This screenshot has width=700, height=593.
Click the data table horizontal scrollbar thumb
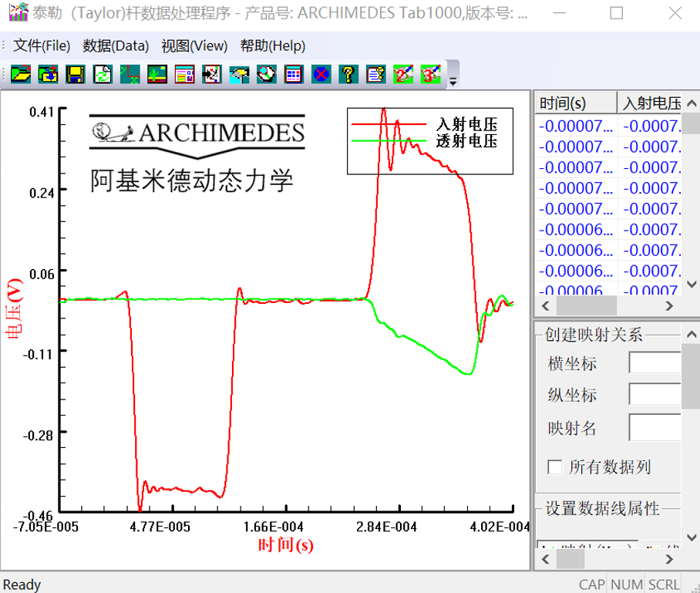point(587,306)
